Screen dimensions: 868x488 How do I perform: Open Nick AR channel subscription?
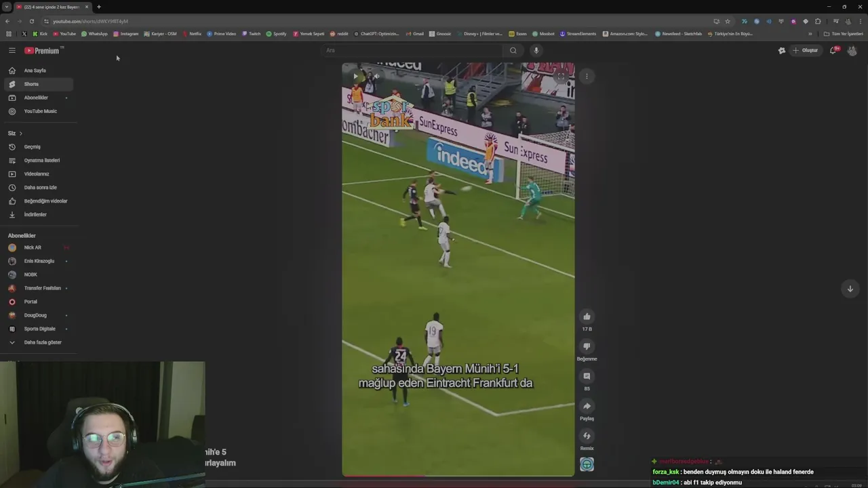[x=38, y=247]
